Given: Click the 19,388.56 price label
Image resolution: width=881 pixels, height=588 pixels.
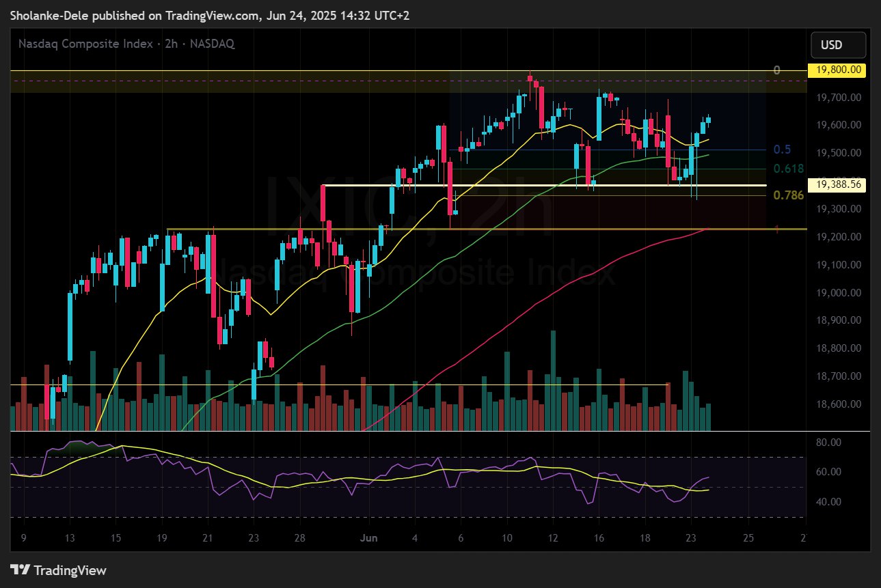Looking at the screenshot, I should point(837,184).
